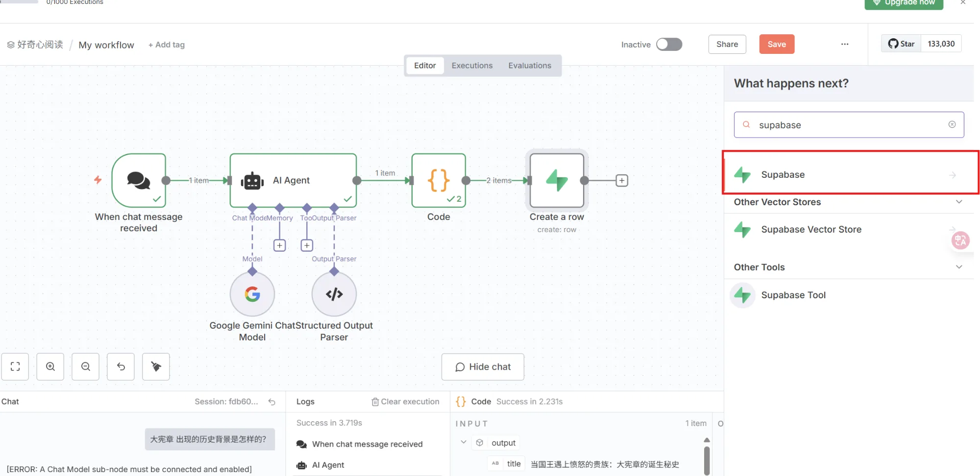Viewport: 980px width, 476px height.
Task: Open the When chat message received trigger node
Action: tap(139, 180)
